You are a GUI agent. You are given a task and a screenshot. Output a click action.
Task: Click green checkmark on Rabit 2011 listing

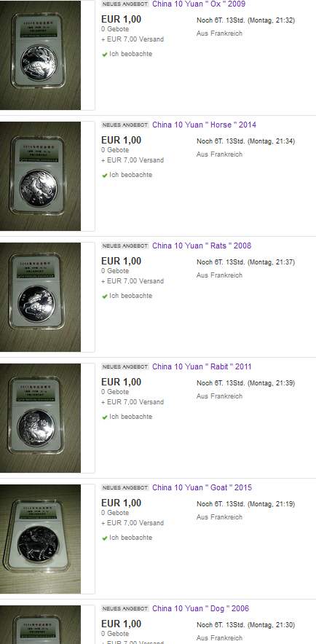coord(105,417)
